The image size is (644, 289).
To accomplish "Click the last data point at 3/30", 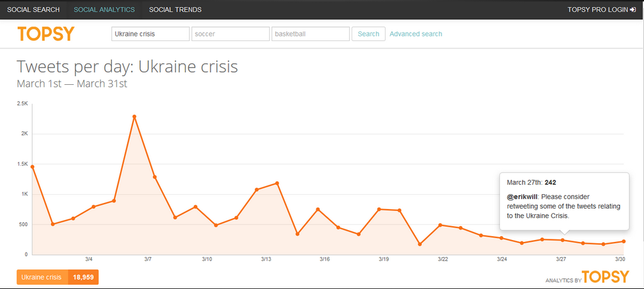I will [x=623, y=241].
